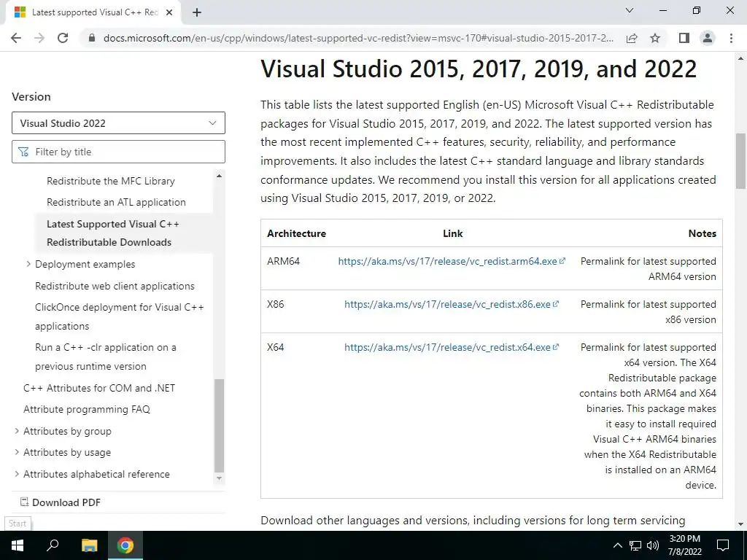Screen dimensions: 747x560
Task: View site info via the lock icon
Action: pos(92,38)
